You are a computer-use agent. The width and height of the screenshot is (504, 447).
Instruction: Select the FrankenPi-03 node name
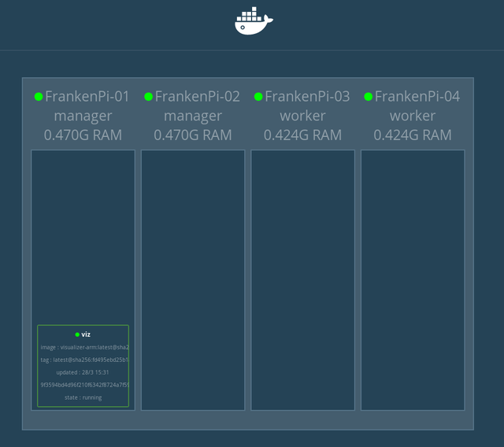pyautogui.click(x=307, y=97)
